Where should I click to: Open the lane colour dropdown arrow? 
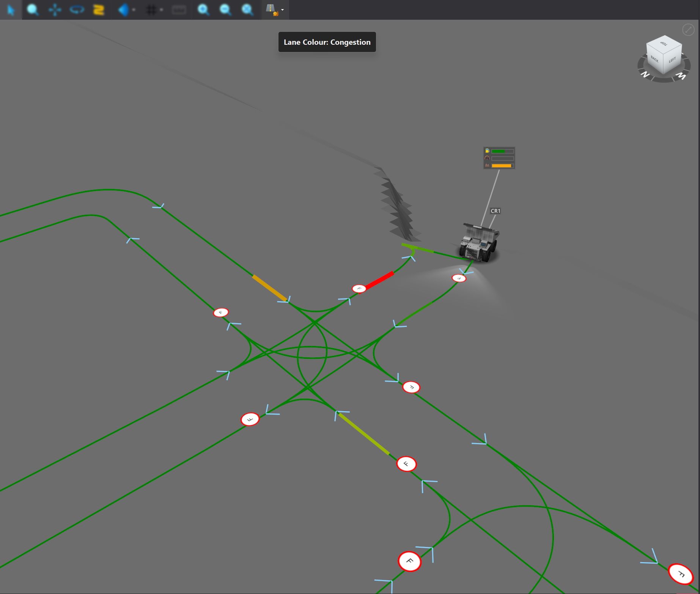tap(283, 10)
